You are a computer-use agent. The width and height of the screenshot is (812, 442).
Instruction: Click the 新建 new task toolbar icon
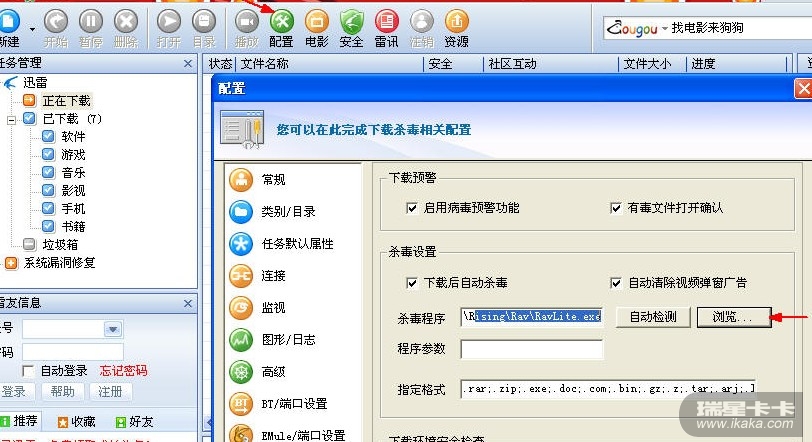9,28
